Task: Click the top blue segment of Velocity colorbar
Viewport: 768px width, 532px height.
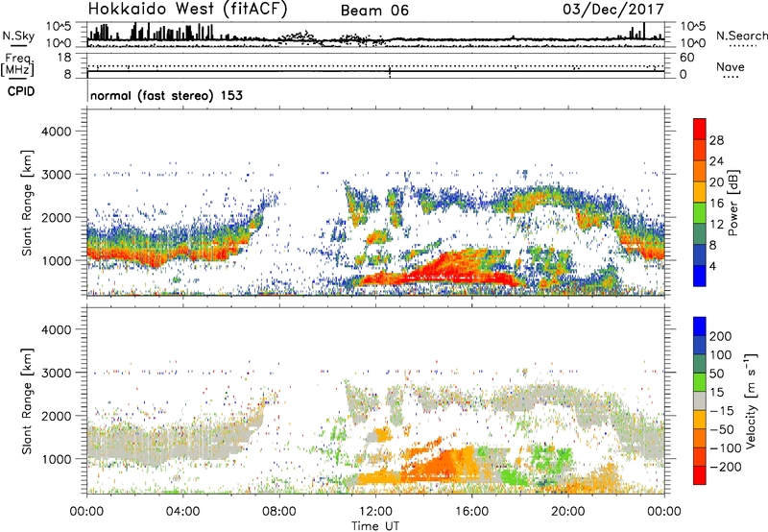Action: coord(700,326)
